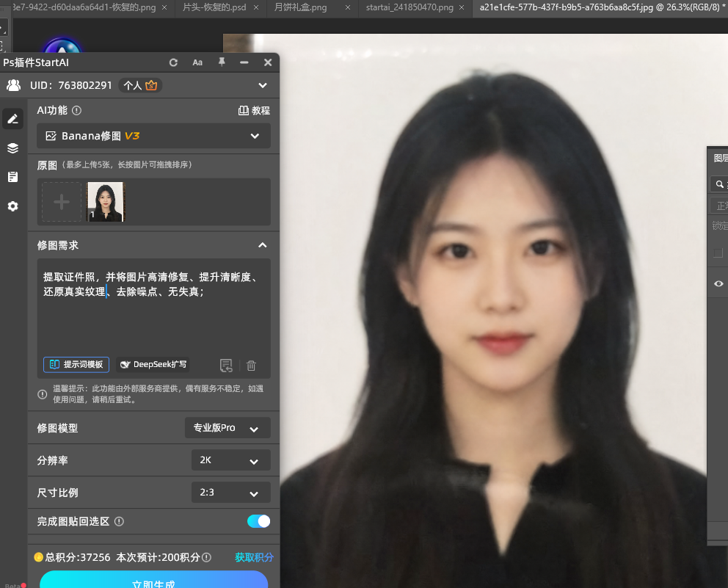Toggle layer visibility eye icon in layers panel

(718, 283)
